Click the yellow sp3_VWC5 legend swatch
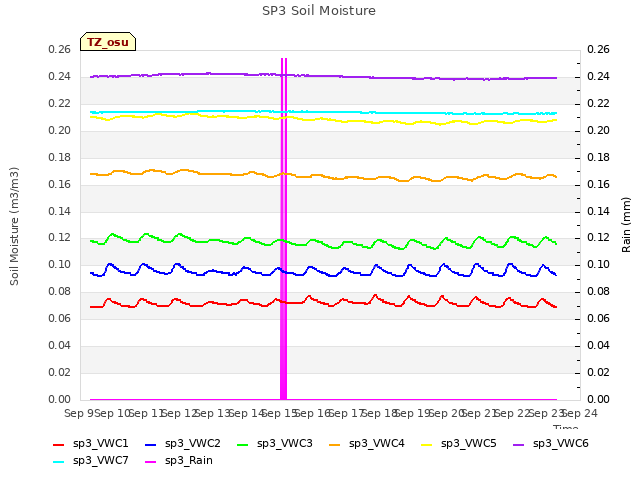640x480 pixels. click(x=427, y=444)
